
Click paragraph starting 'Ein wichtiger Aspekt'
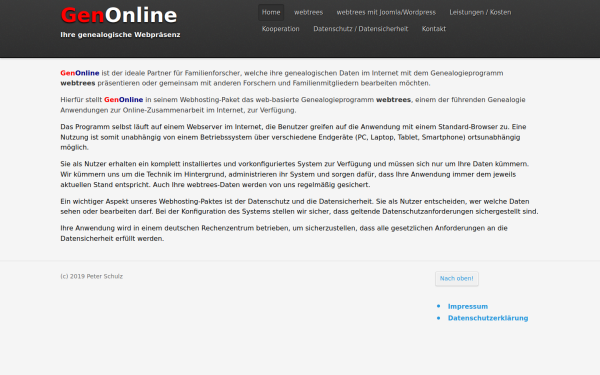click(x=299, y=206)
